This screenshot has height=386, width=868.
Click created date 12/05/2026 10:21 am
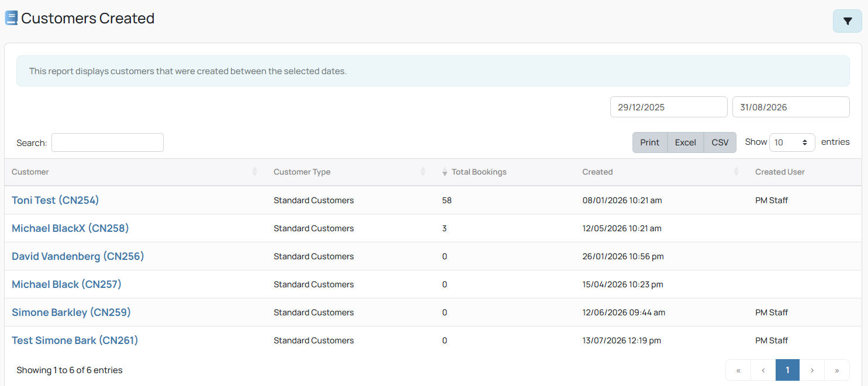622,228
